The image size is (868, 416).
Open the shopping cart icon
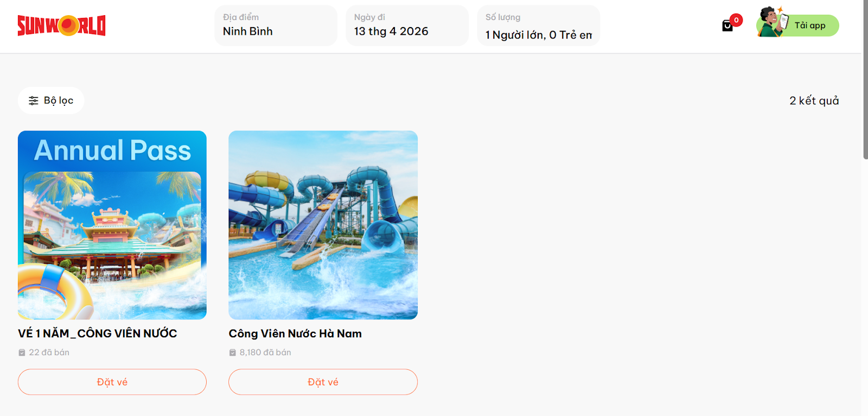(727, 26)
